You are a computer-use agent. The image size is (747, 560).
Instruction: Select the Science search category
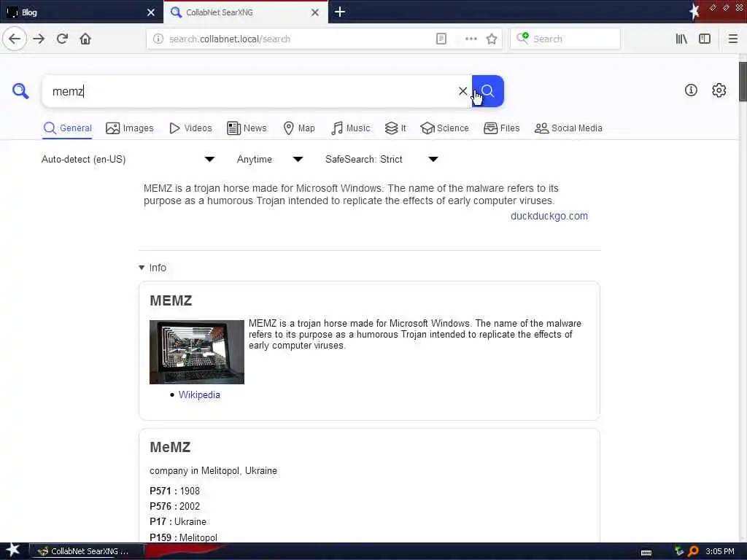pos(444,128)
